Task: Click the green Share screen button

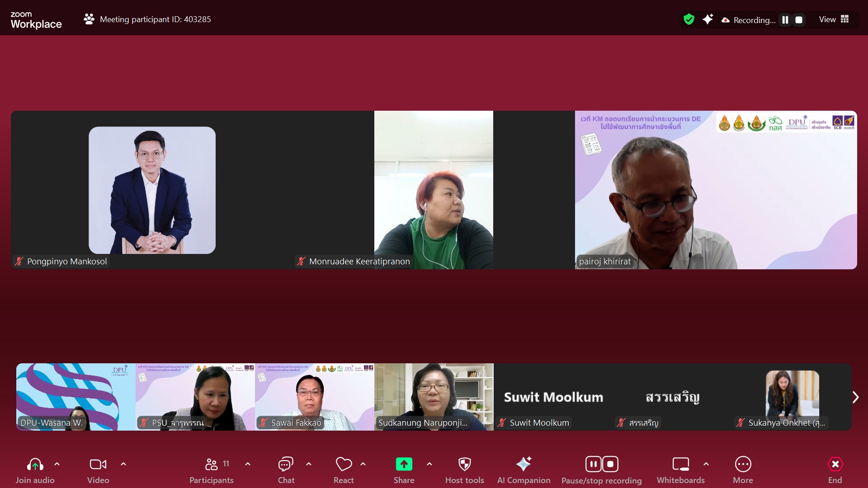Action: point(404,465)
